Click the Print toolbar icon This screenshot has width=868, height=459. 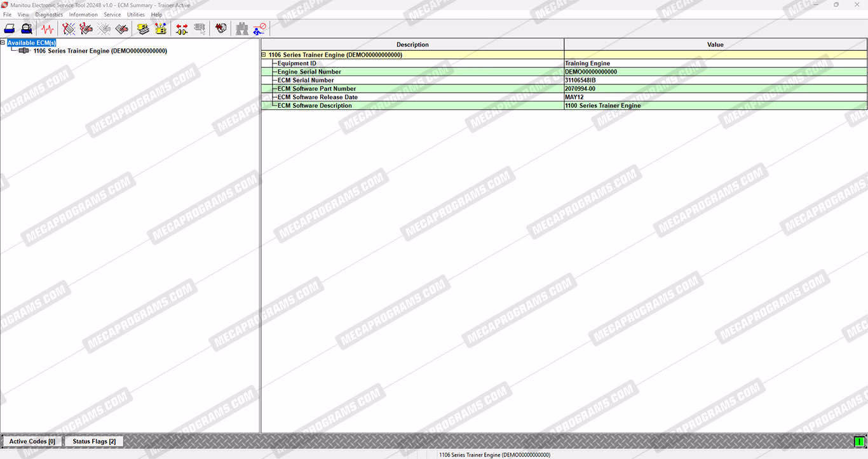point(10,29)
